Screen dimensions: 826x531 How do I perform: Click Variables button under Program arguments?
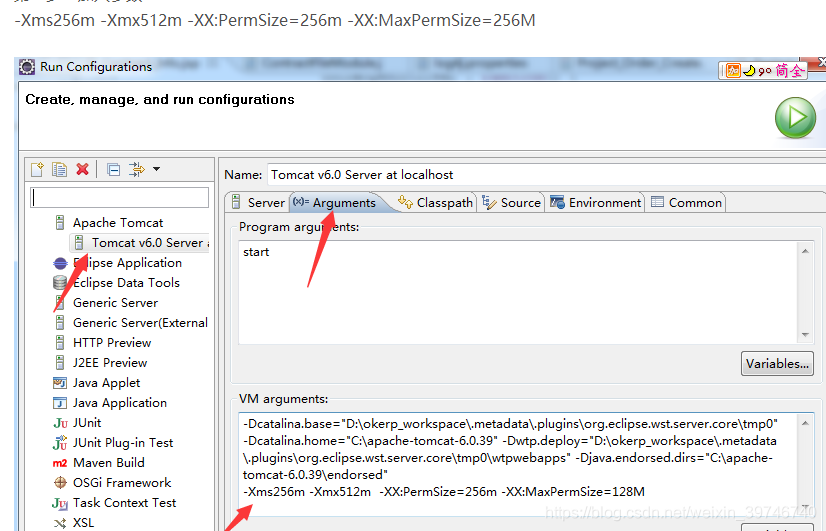[x=777, y=363]
